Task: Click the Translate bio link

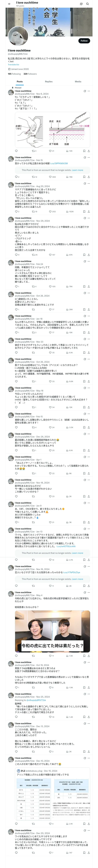Action: (14, 65)
